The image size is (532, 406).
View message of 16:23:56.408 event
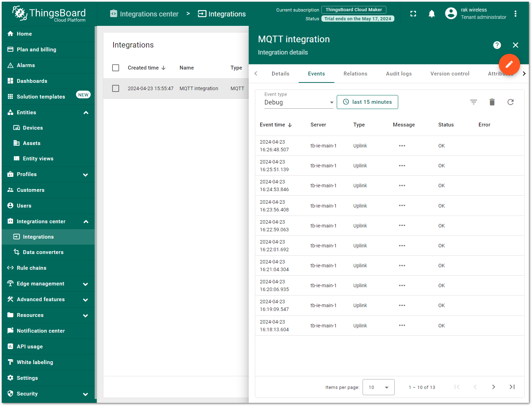coord(402,205)
